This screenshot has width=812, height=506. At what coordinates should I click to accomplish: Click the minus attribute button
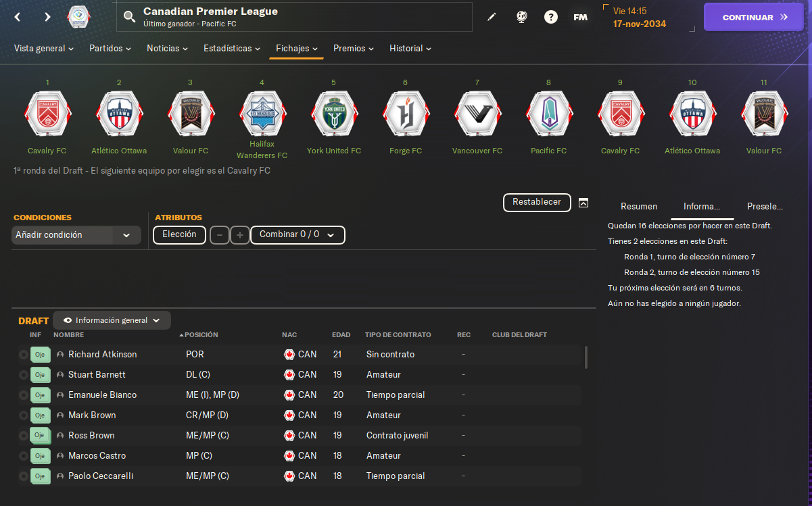pos(220,235)
